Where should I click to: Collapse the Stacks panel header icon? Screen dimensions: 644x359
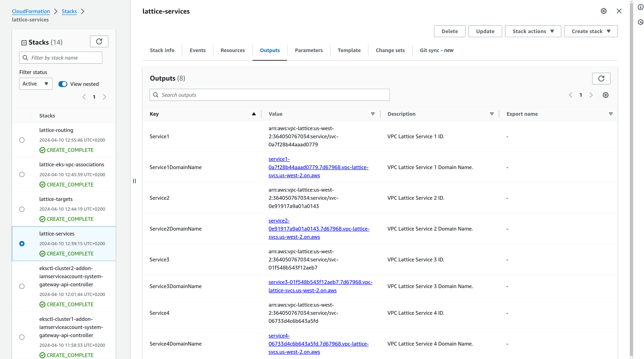(24, 42)
